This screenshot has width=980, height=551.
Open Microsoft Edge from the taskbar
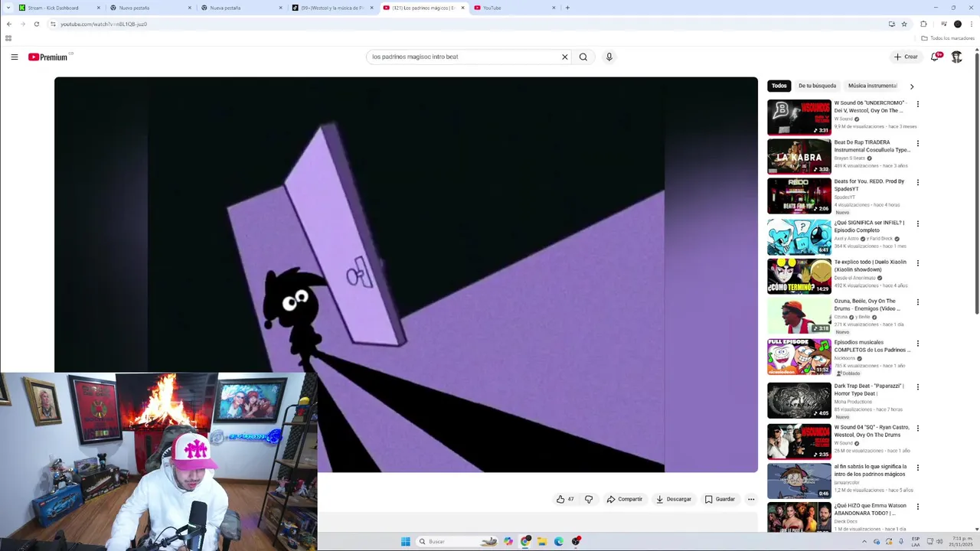(x=559, y=542)
